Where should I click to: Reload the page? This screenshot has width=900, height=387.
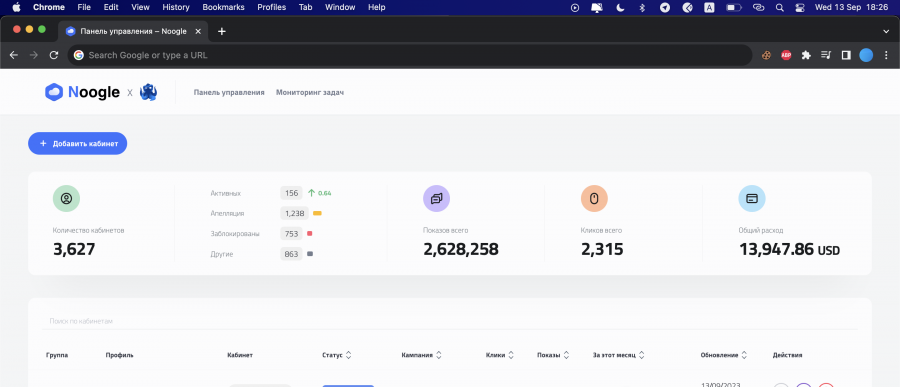tap(54, 55)
